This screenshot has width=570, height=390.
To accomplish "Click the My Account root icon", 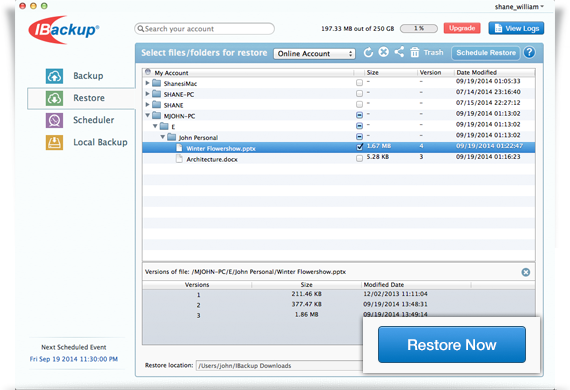I will (x=148, y=72).
